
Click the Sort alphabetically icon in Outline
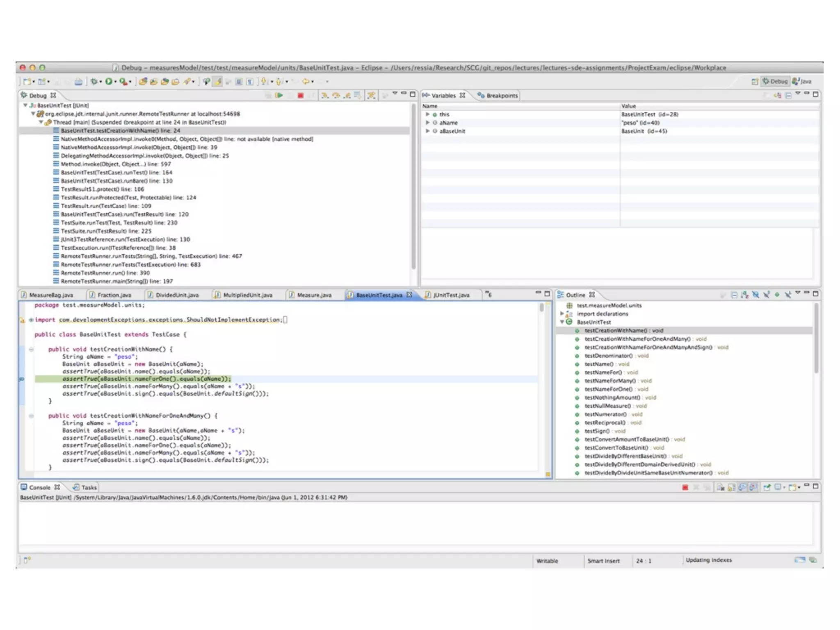(744, 295)
